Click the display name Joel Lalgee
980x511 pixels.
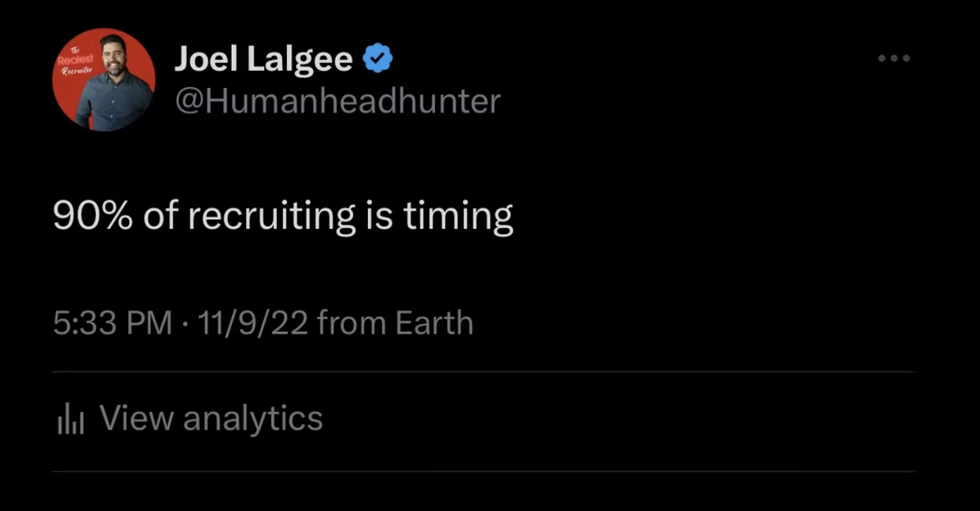click(264, 58)
